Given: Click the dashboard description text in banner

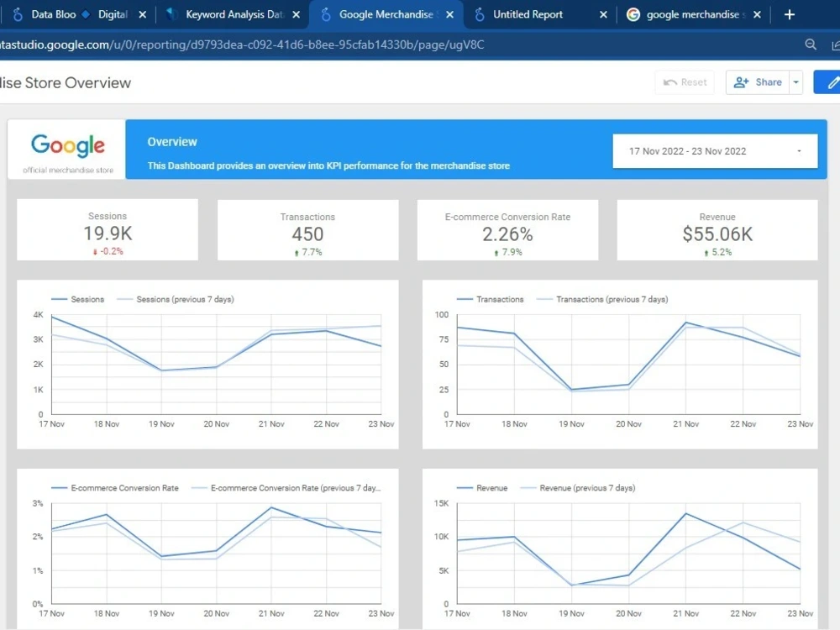Looking at the screenshot, I should tap(328, 165).
